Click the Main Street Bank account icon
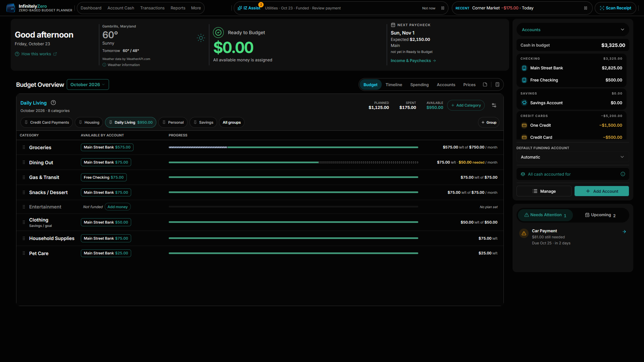Image resolution: width=644 pixels, height=362 pixels. pos(524,68)
